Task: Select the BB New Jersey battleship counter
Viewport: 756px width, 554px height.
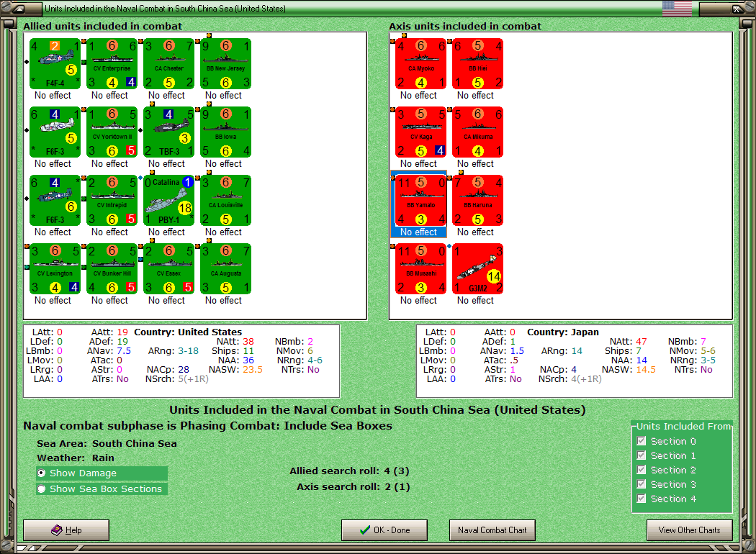Action: [x=225, y=64]
